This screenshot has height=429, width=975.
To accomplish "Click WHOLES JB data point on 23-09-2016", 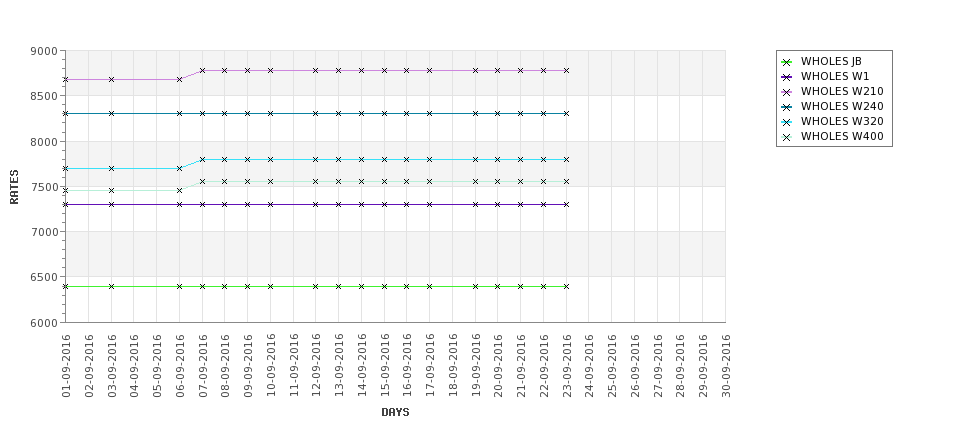I will 566,287.
